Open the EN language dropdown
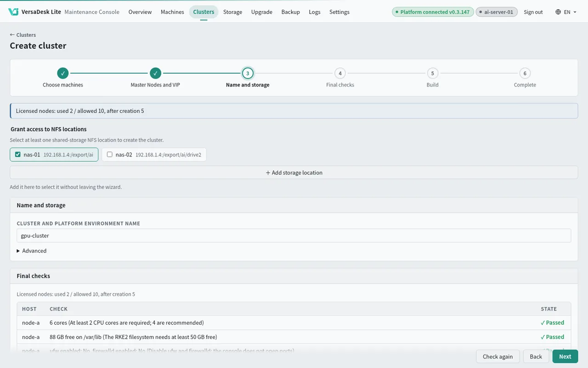 point(566,12)
